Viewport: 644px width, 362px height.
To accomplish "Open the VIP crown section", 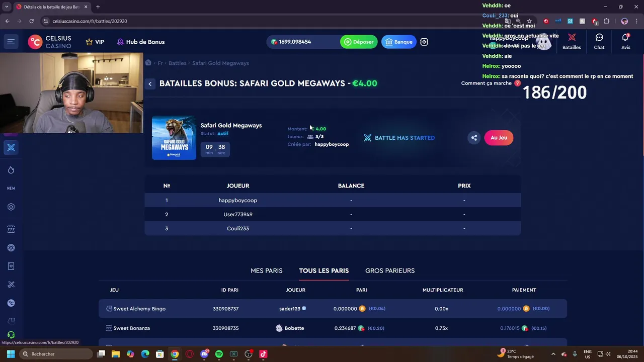I will (x=95, y=42).
